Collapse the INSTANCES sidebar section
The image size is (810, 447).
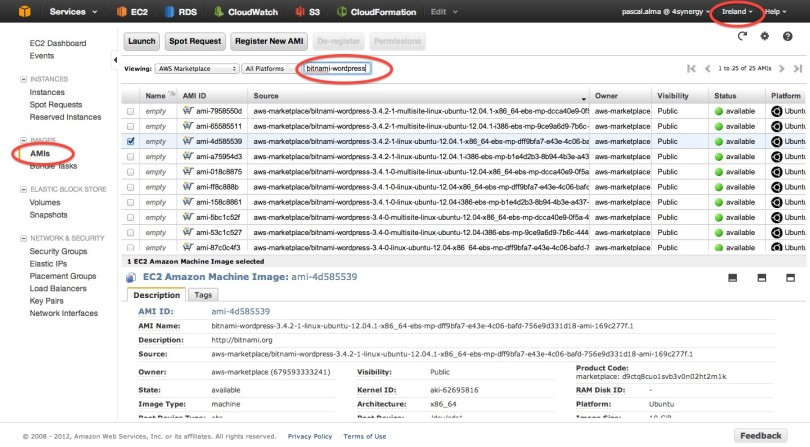coord(23,79)
